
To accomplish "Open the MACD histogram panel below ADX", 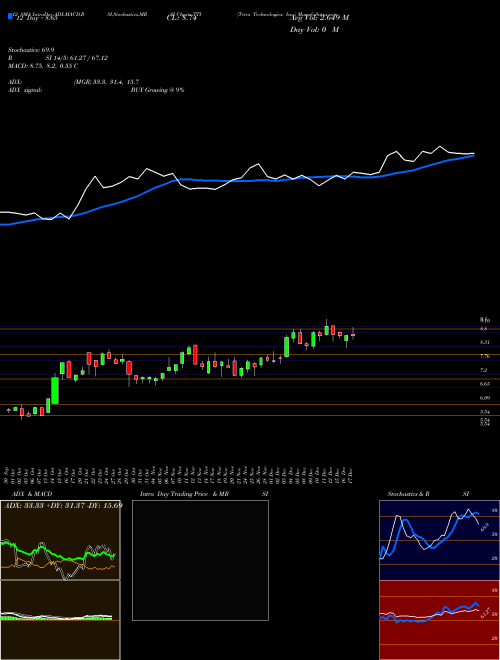I will point(60,620).
